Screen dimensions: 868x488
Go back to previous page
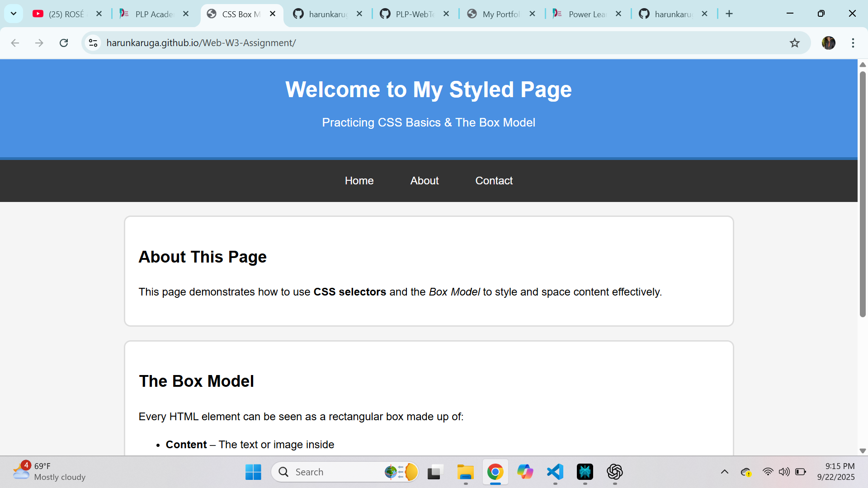click(15, 43)
